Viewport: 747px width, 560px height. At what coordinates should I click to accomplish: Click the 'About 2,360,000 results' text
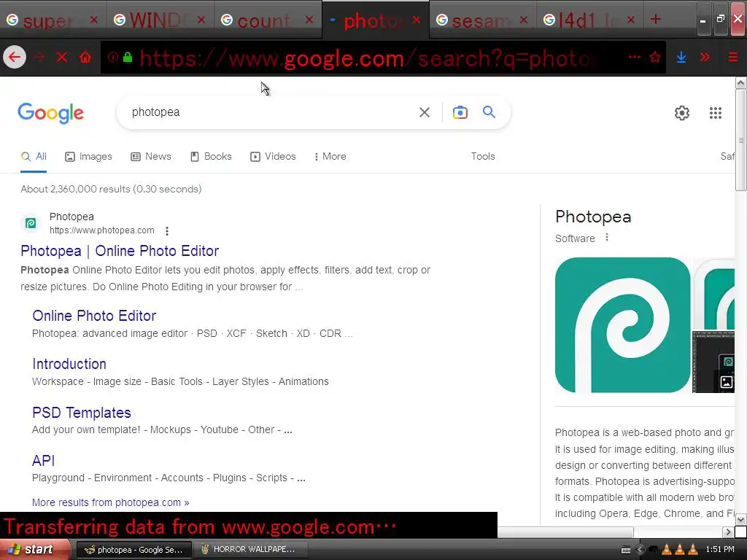[x=111, y=189]
